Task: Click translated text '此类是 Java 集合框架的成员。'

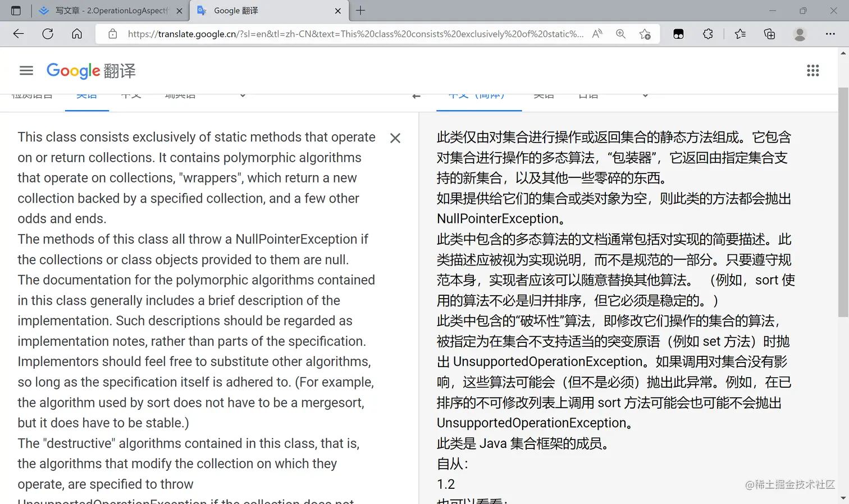Action: 523,443
